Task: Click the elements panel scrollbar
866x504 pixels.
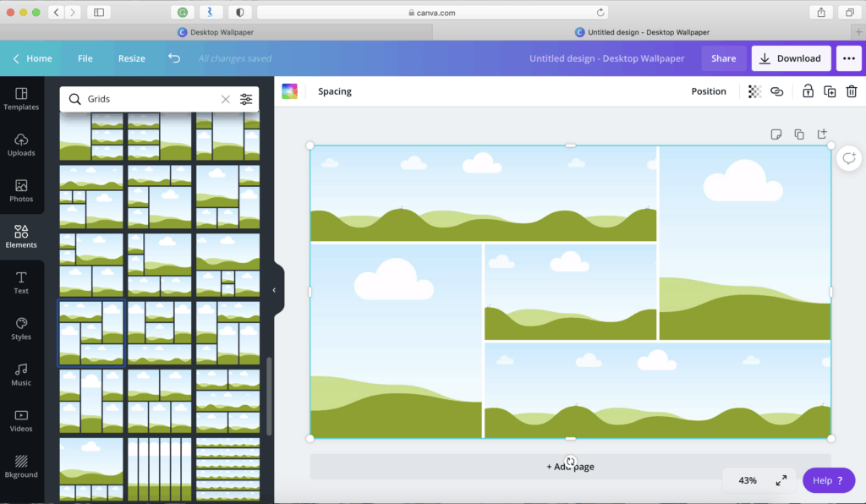Action: [x=269, y=397]
